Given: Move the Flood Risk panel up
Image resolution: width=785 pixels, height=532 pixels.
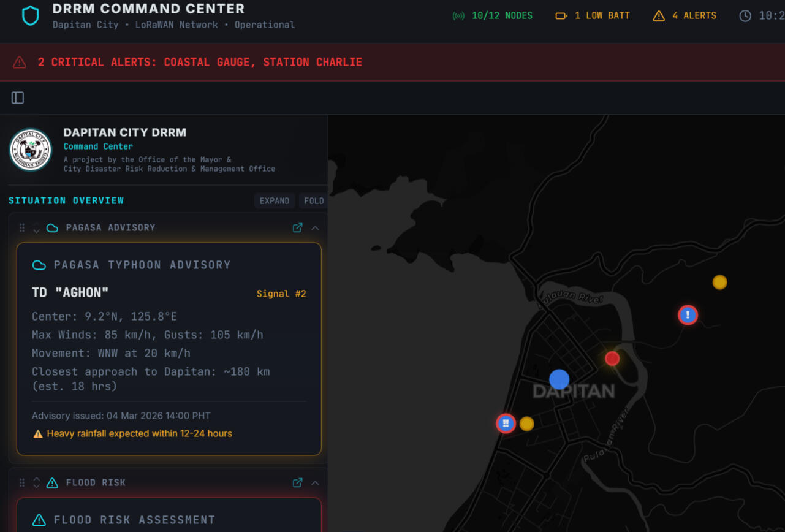Looking at the screenshot, I should [x=37, y=479].
